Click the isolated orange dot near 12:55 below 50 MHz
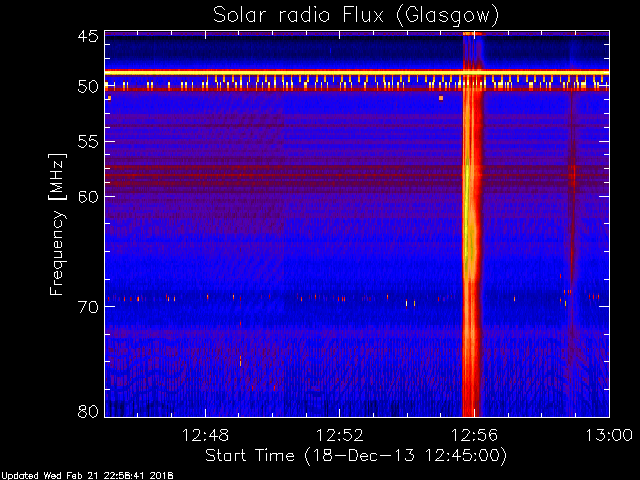640x480 pixels. pyautogui.click(x=441, y=98)
